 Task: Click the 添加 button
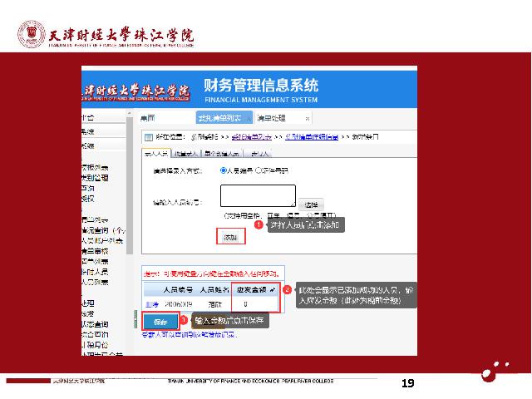tap(230, 237)
